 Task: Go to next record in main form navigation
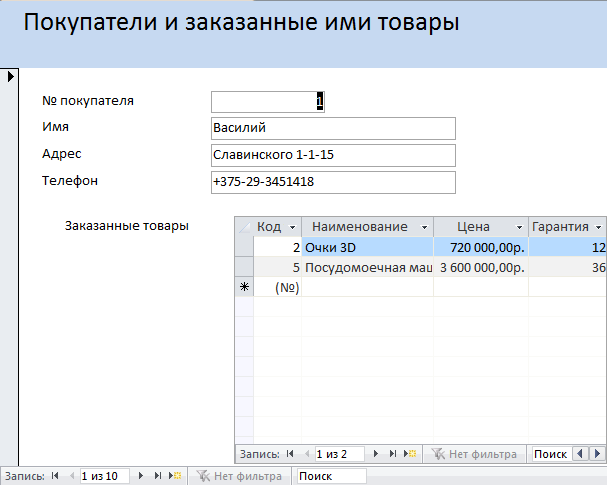pos(141,476)
